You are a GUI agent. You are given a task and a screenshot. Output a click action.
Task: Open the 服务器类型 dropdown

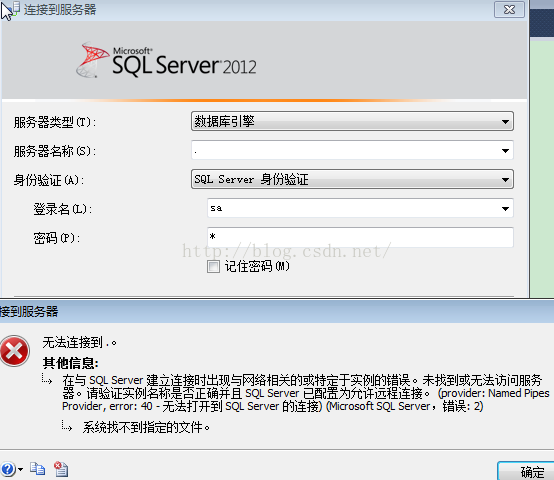(x=352, y=121)
